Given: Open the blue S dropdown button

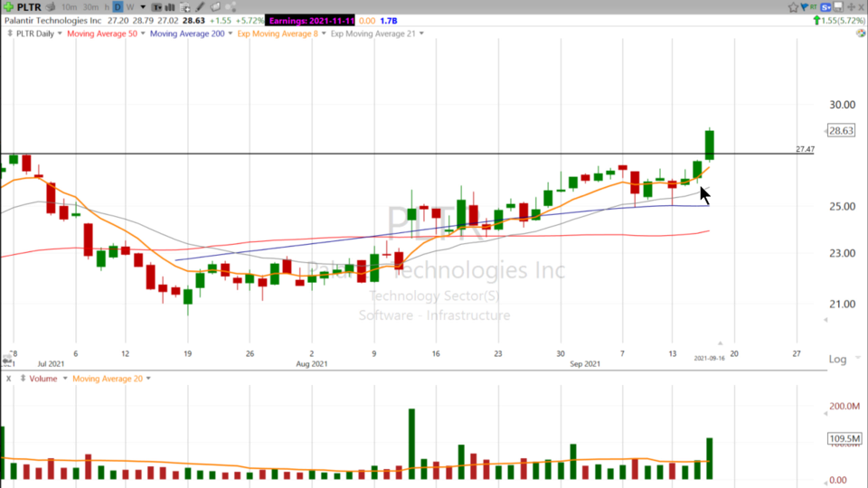Looking at the screenshot, I should [x=826, y=7].
